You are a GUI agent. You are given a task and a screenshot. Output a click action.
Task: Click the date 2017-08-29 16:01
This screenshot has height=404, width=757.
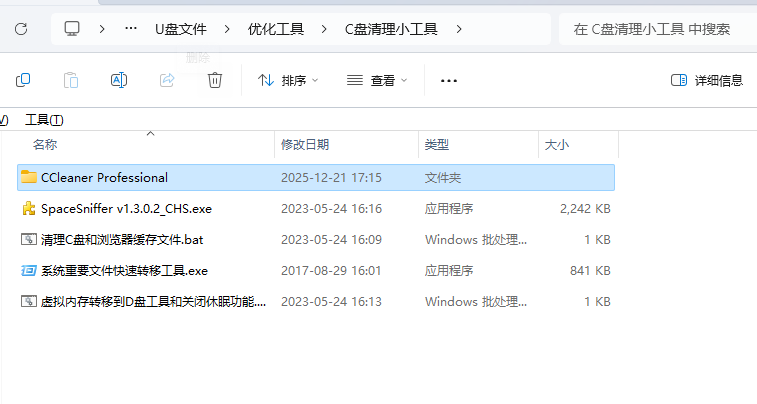click(331, 270)
